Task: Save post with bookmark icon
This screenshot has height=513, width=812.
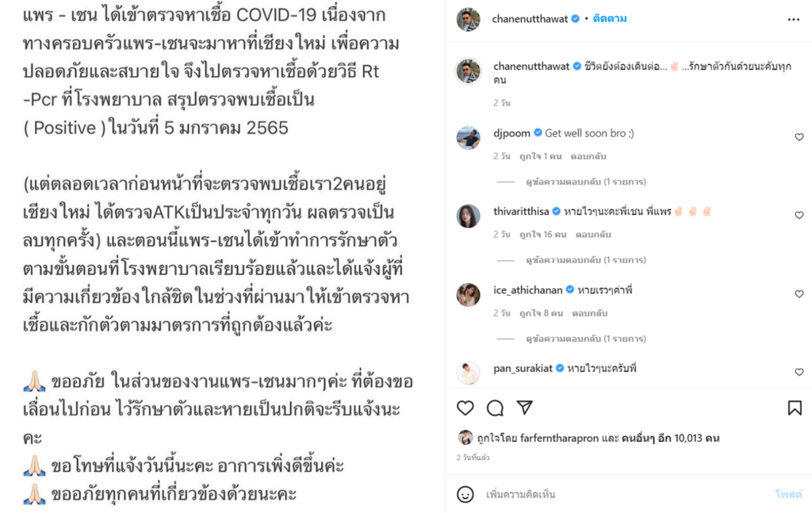Action: (x=795, y=408)
